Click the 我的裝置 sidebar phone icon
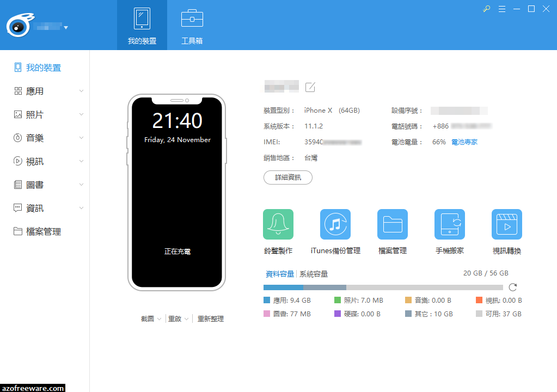The image size is (557, 392). (18, 68)
